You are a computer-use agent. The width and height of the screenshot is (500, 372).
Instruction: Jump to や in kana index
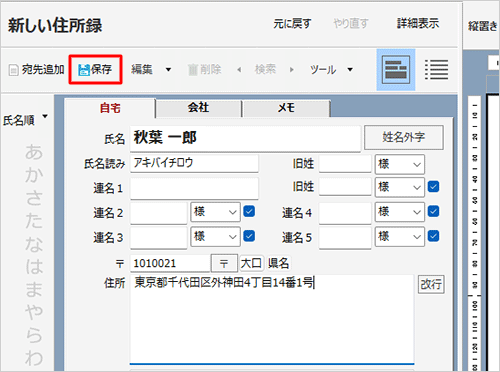click(34, 311)
